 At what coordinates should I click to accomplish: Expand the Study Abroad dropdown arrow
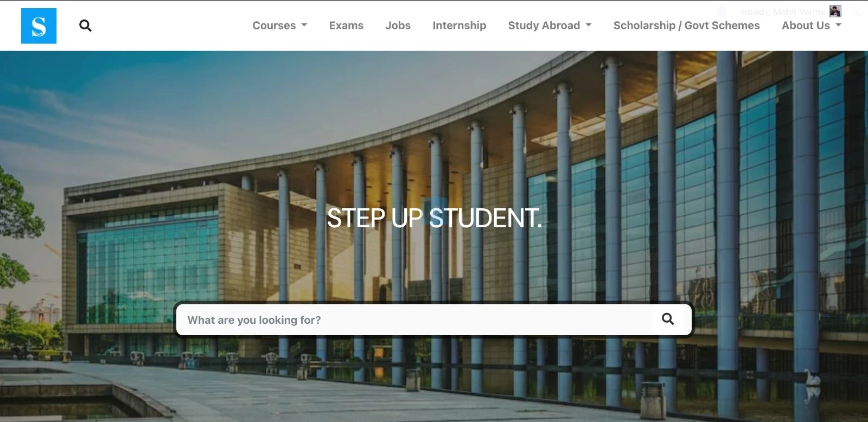(x=589, y=25)
